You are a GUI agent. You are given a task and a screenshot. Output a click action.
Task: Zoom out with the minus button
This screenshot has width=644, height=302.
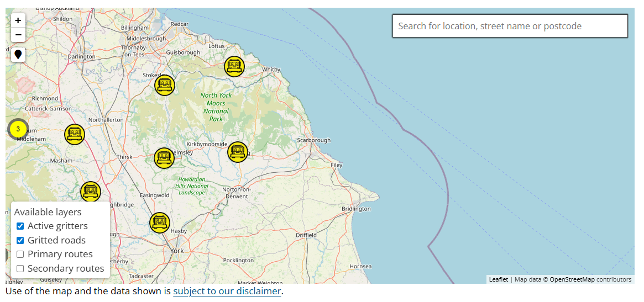[18, 35]
